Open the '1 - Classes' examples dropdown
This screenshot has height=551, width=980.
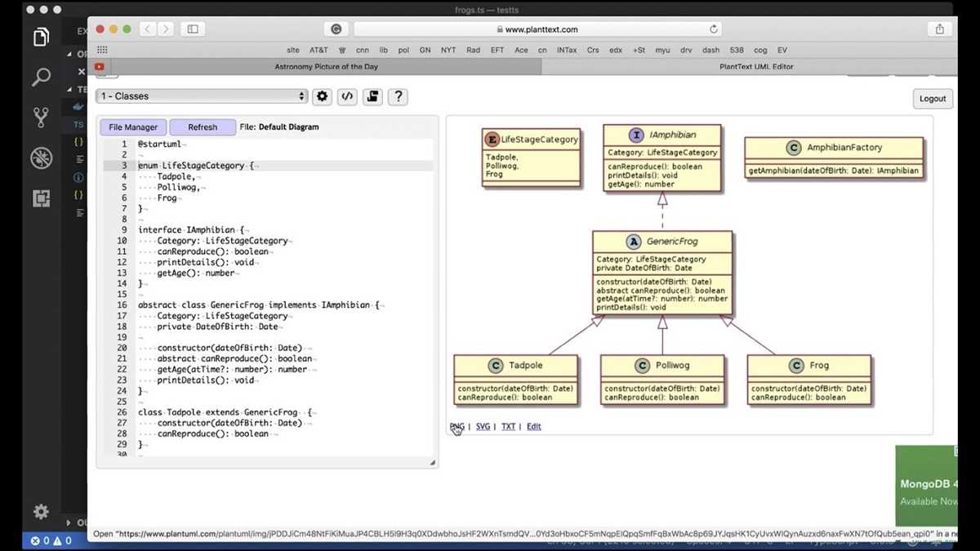click(x=201, y=96)
